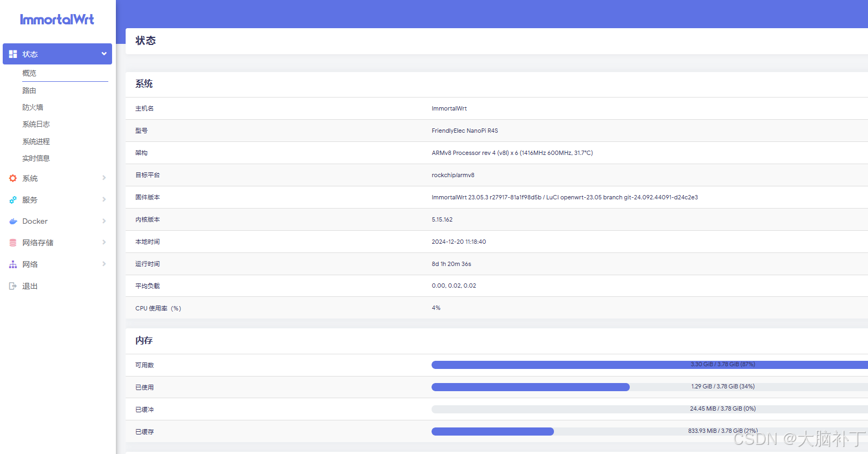The height and width of the screenshot is (454, 868).
Task: Click the 固件版本 row label
Action: pyautogui.click(x=147, y=197)
